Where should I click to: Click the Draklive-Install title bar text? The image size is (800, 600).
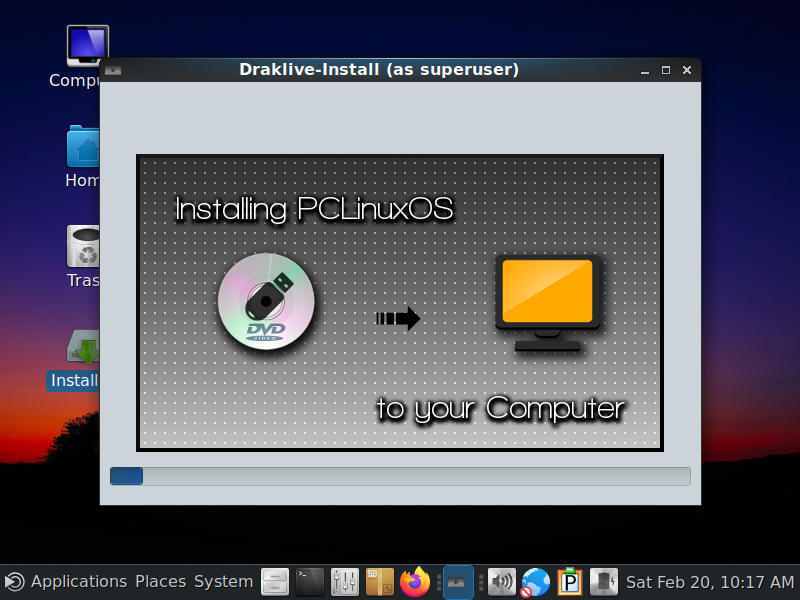(379, 69)
